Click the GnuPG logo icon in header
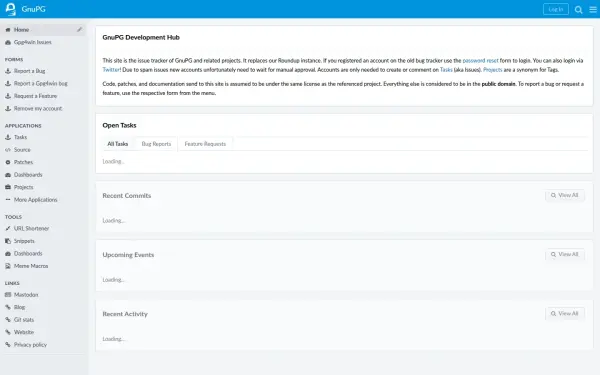600x375 pixels. [11, 9]
